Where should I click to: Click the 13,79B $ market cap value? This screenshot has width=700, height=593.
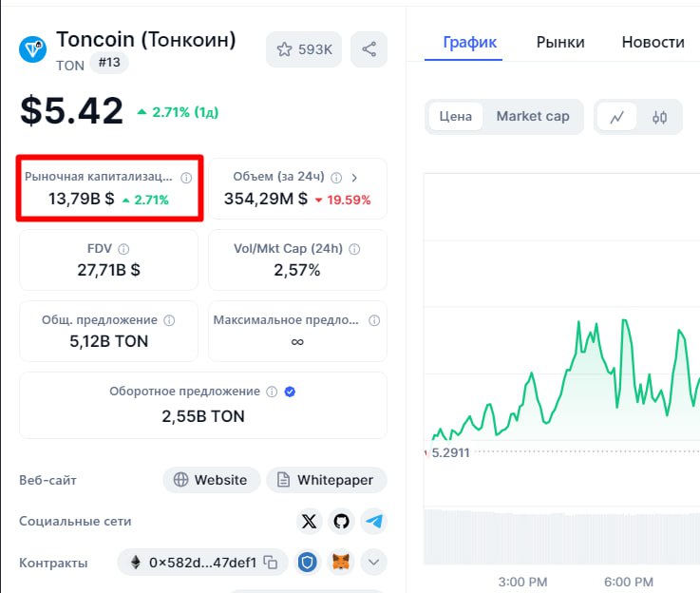82,199
